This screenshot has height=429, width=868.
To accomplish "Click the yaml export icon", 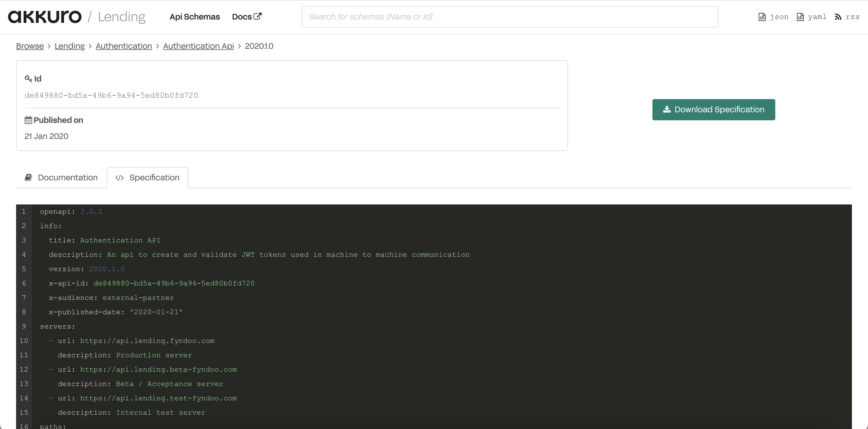I will point(801,17).
